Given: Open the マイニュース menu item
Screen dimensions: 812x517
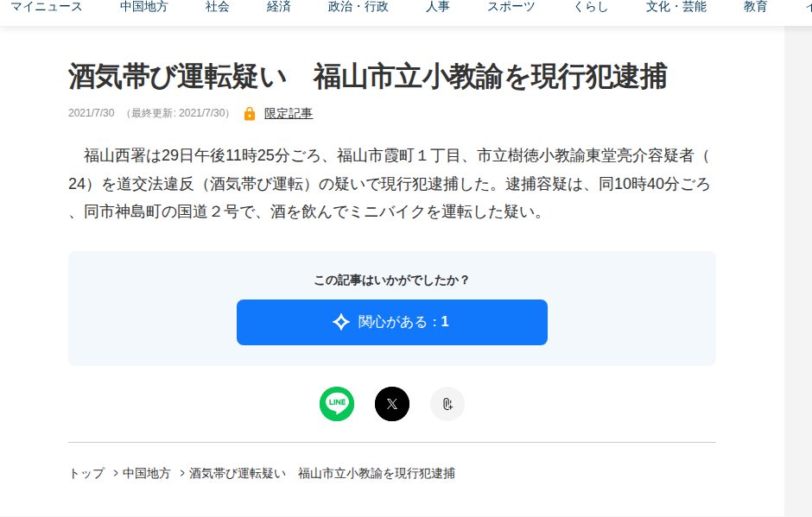Looking at the screenshot, I should (46, 7).
